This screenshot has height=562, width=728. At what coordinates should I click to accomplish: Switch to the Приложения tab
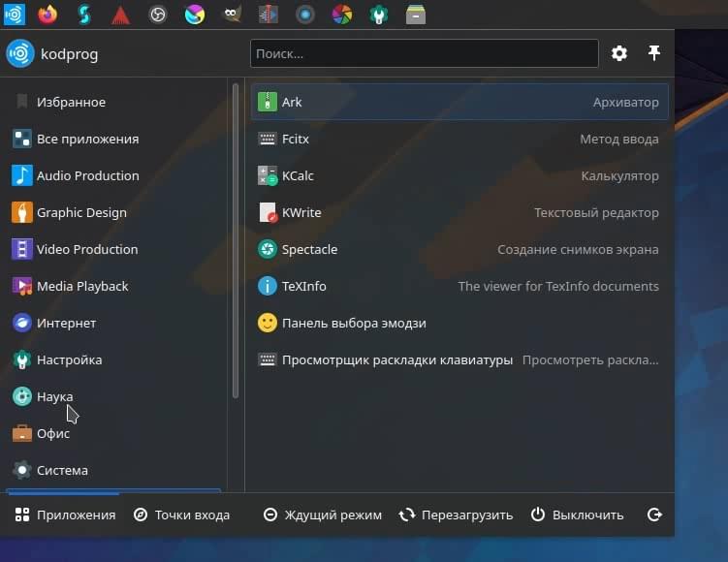coord(65,515)
